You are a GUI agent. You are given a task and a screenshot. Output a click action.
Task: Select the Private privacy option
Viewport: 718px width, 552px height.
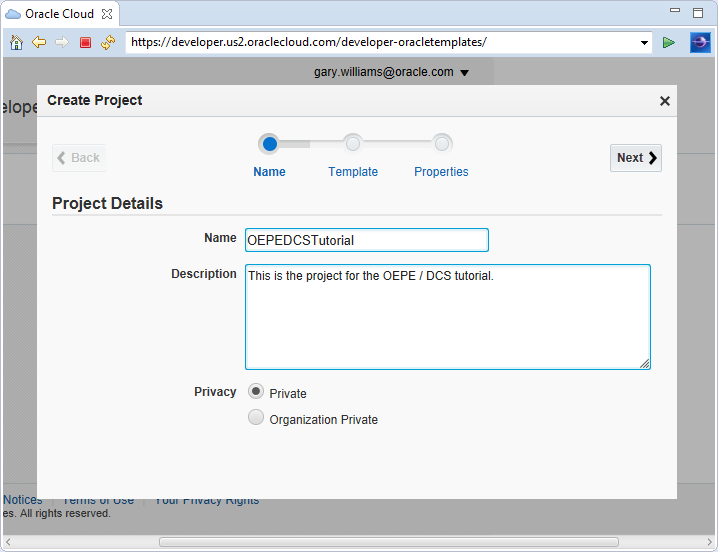click(x=256, y=392)
